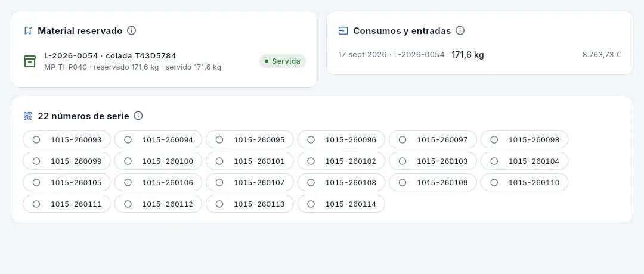
Task: Choose serial chip 1015-260104
Action: (x=525, y=161)
